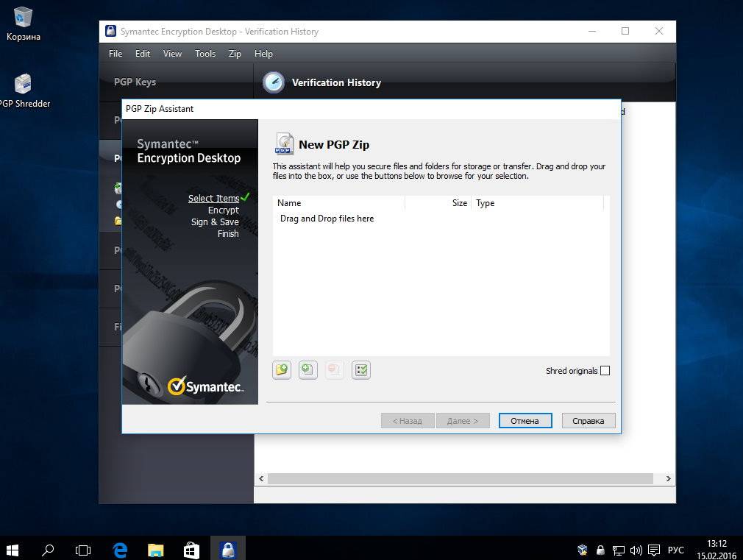Click the Type column header

click(538, 203)
